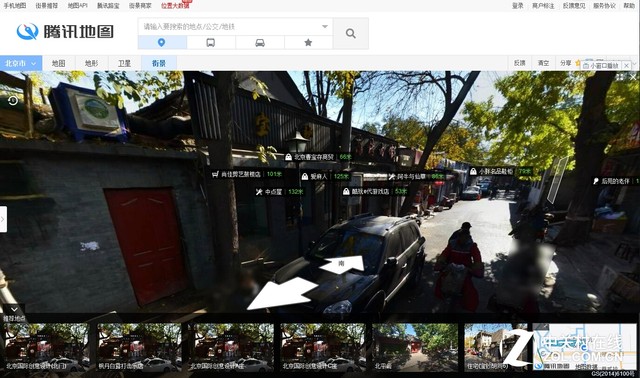Switch to the 街景 street view tab
Viewport: 640px width, 378px height.
click(159, 63)
